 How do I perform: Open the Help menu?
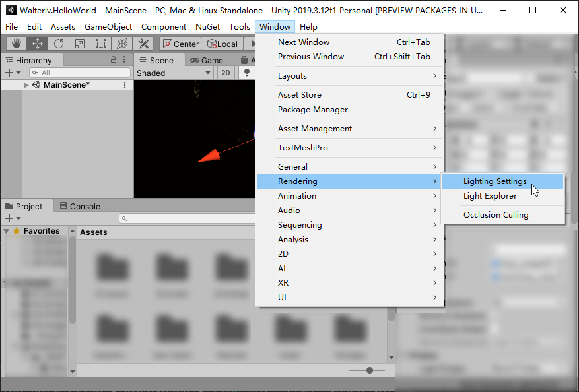(308, 27)
